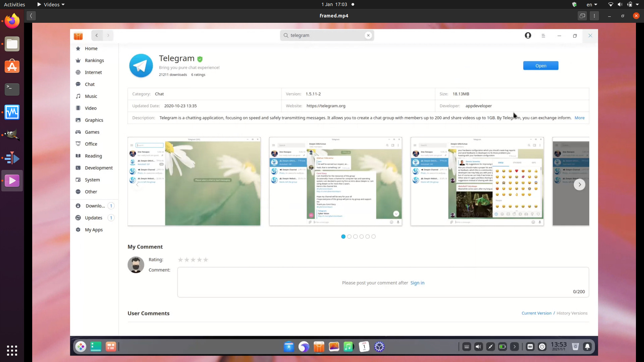Open the user account avatar
The image size is (644, 362).
[x=528, y=36]
